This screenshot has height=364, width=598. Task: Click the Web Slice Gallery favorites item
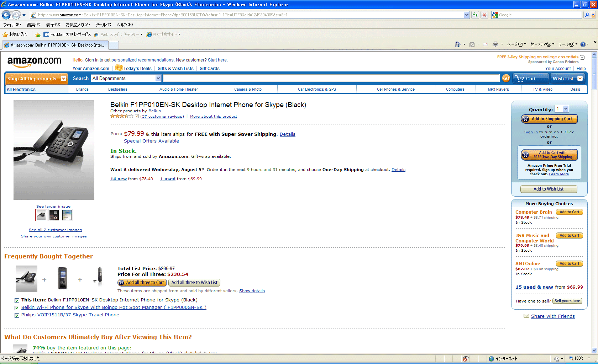tap(118, 34)
